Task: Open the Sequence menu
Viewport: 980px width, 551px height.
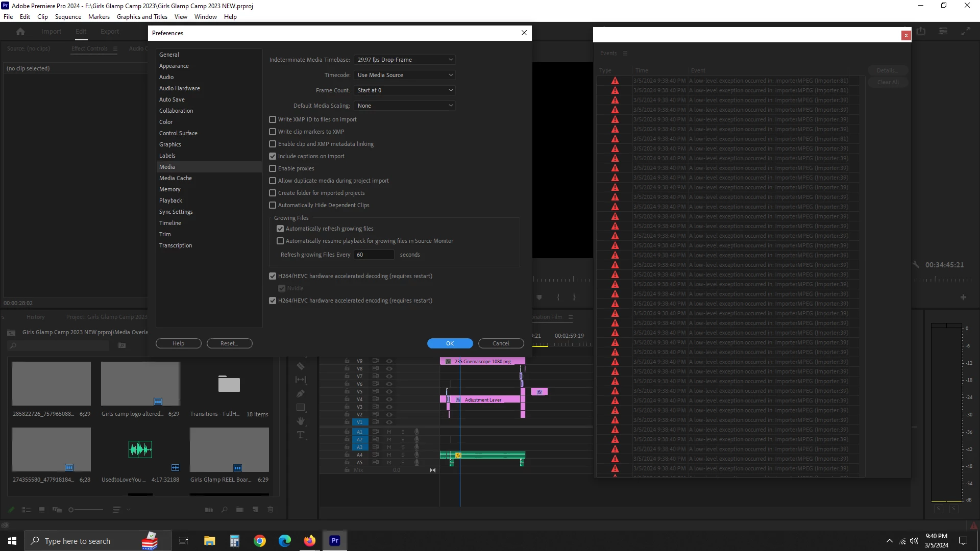Action: point(68,17)
